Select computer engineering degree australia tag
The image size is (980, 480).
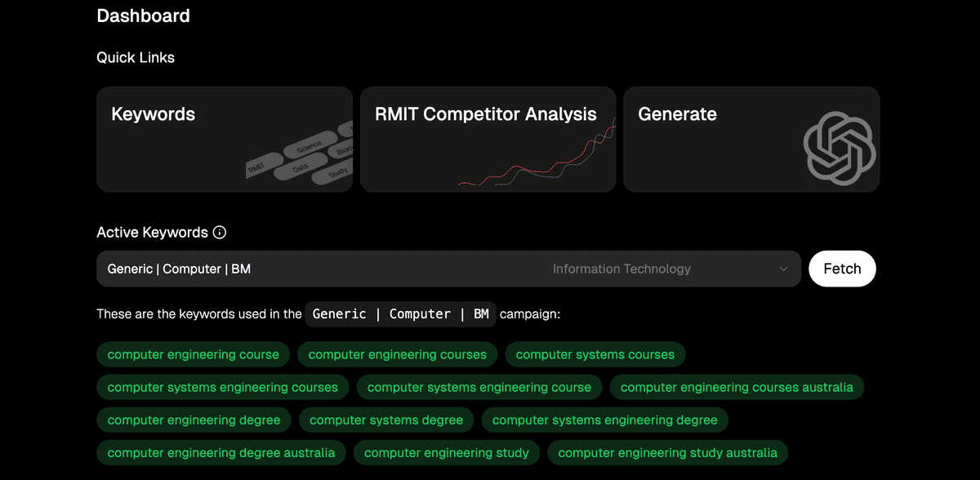pos(221,452)
